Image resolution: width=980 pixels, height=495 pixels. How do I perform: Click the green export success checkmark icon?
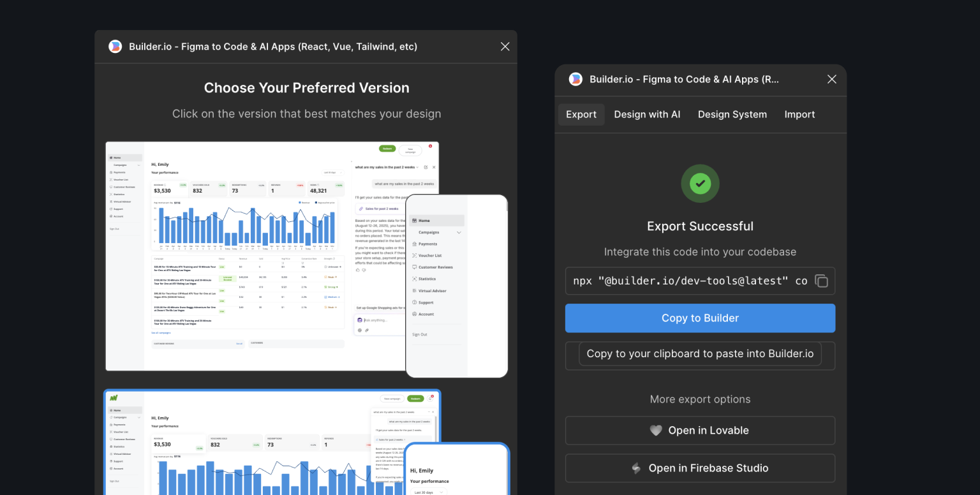pyautogui.click(x=700, y=184)
